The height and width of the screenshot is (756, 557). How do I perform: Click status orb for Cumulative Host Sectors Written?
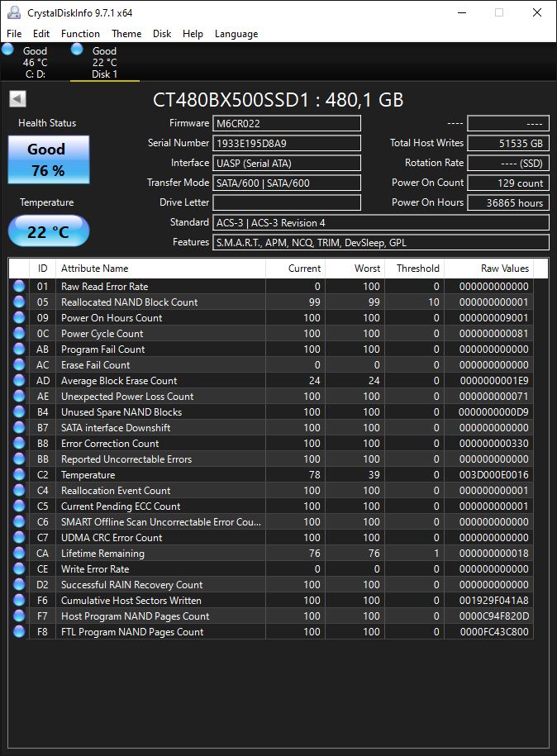click(19, 601)
